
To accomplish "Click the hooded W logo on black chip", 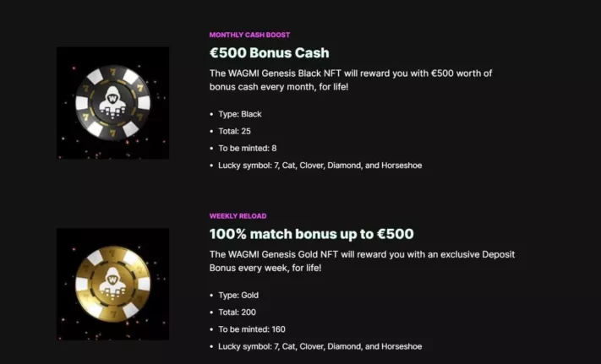I will [112, 102].
